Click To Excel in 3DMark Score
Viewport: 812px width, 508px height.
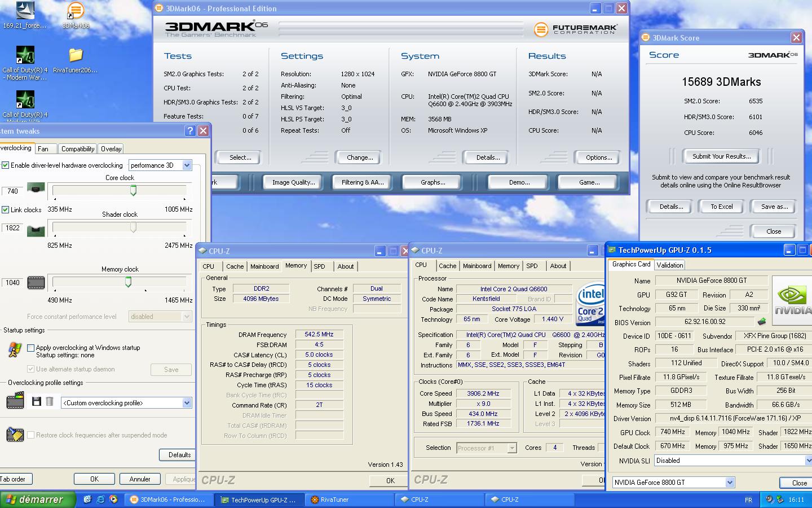[721, 207]
